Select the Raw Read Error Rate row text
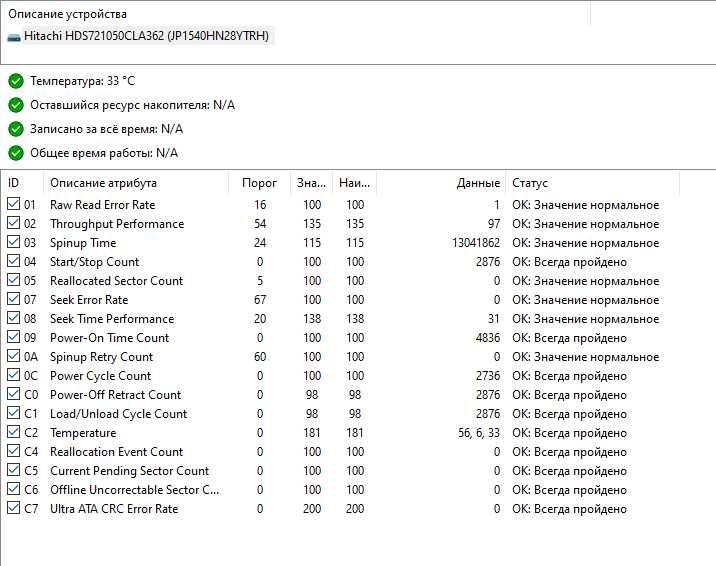The height and width of the screenshot is (566, 716). click(103, 205)
